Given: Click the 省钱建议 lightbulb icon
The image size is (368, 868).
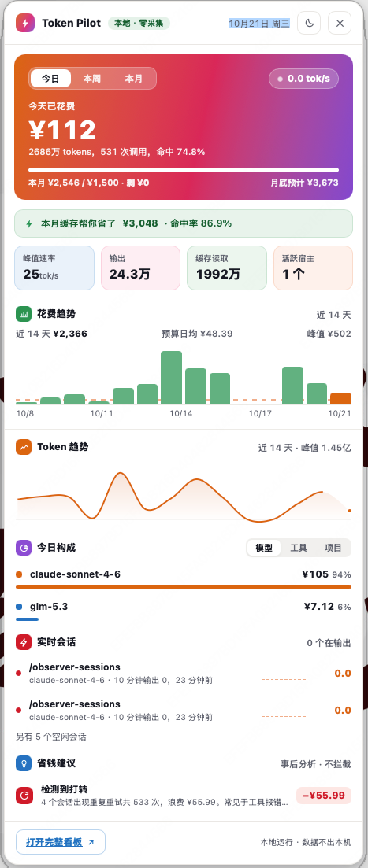Looking at the screenshot, I should tap(24, 763).
